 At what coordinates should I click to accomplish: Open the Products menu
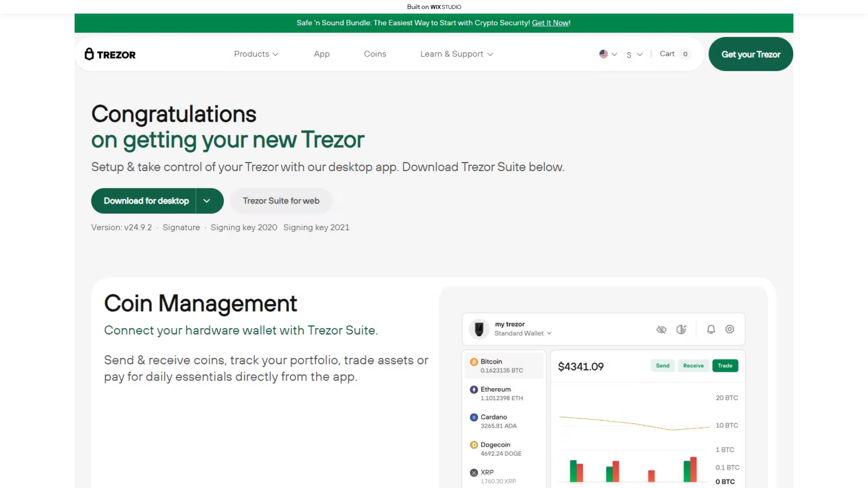256,54
